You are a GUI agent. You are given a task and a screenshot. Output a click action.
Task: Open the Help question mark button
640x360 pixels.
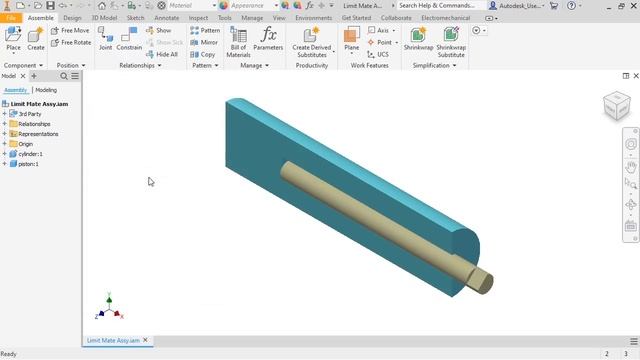571,6
